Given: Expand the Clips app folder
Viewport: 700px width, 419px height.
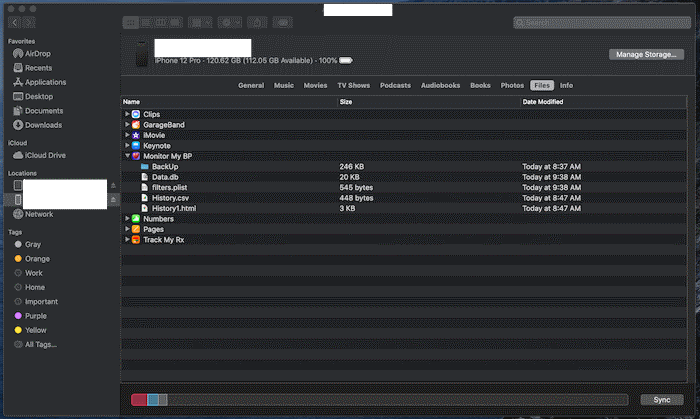Looking at the screenshot, I should point(127,114).
